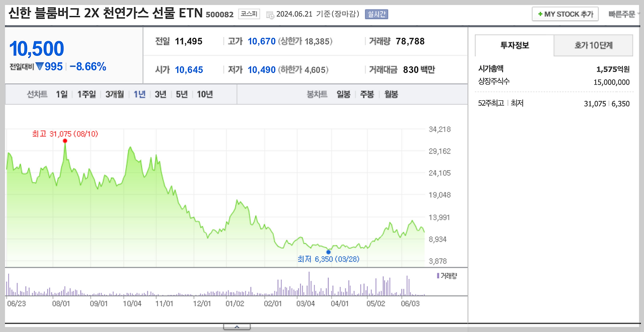644x332 pixels.
Task: Click the 시가총액 value 1,575억원
Action: pos(613,69)
